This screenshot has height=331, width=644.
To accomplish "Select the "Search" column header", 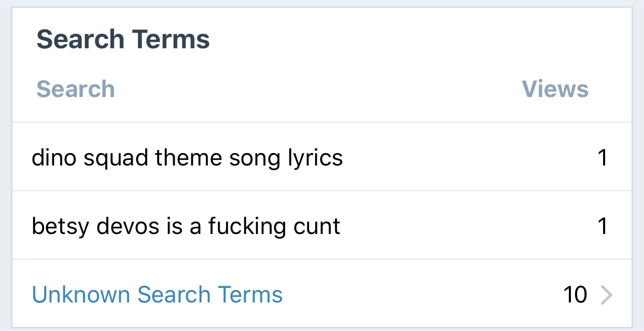I will (75, 89).
